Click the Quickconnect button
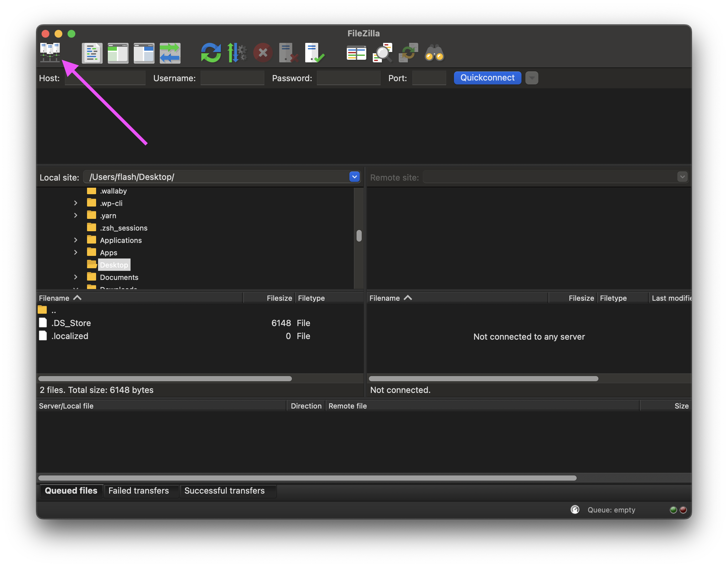This screenshot has height=567, width=728. pyautogui.click(x=487, y=78)
